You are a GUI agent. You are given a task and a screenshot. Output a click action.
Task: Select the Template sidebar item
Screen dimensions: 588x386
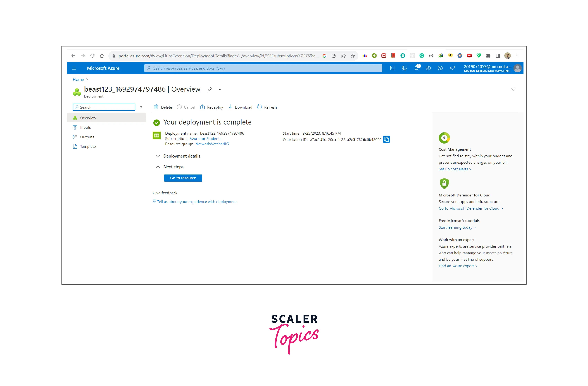point(88,146)
